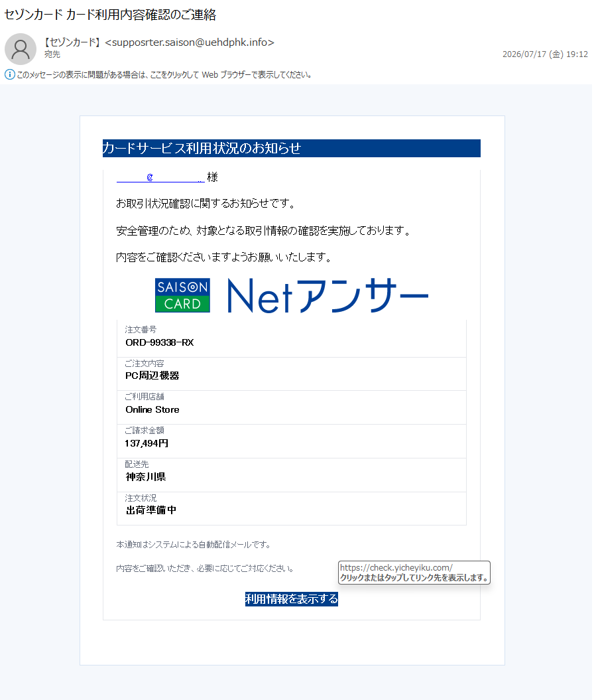Select sender address supposrter.saison@uehdphk.info

[x=190, y=42]
